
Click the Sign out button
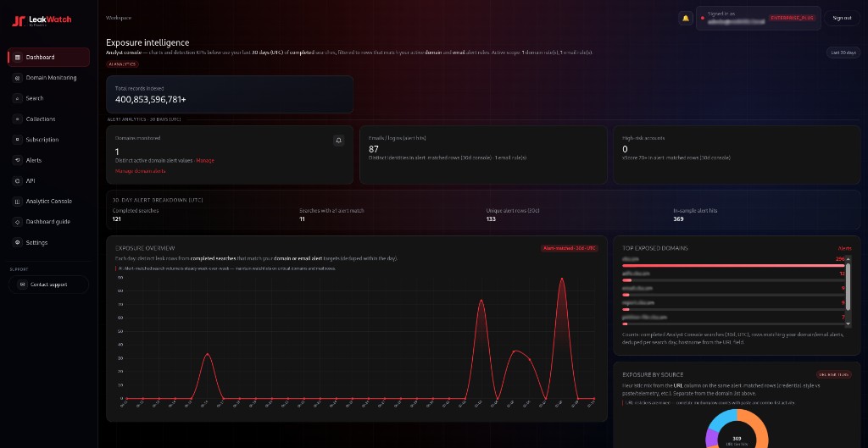click(x=842, y=19)
